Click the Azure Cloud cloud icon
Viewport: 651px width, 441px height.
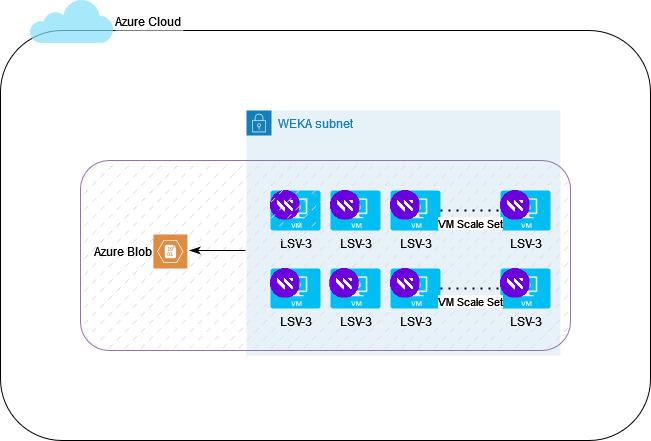71,22
